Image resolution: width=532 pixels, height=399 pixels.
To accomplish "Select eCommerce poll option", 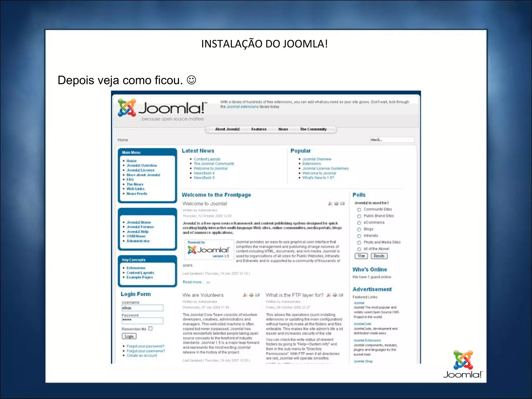I will [x=359, y=223].
